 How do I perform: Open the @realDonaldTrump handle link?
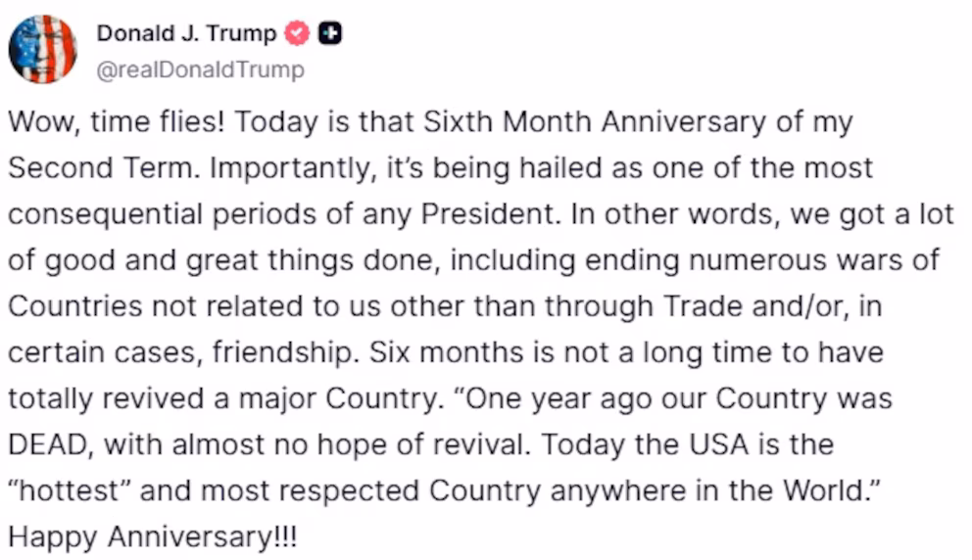pyautogui.click(x=200, y=70)
